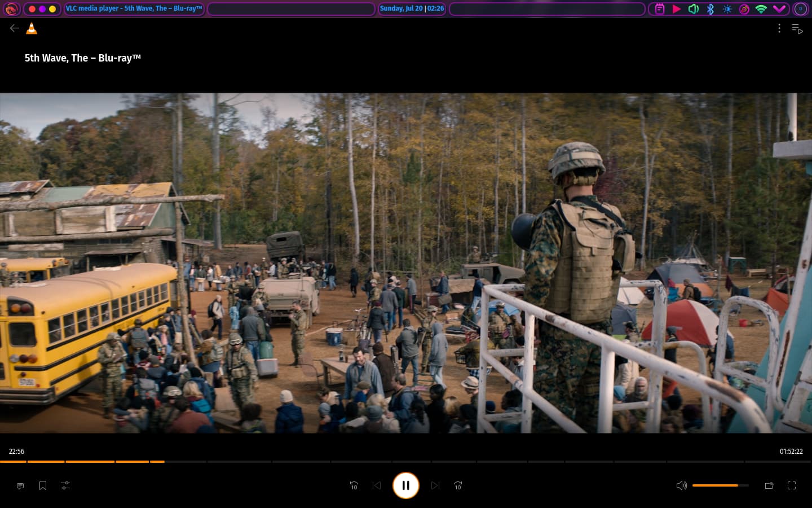The height and width of the screenshot is (508, 812).
Task: Open the user session button at far right
Action: pyautogui.click(x=801, y=9)
